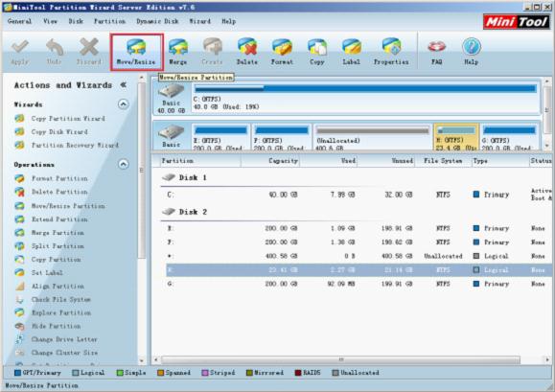Image resolution: width=555 pixels, height=392 pixels.
Task: Collapse the Wizards section
Action: point(124,104)
